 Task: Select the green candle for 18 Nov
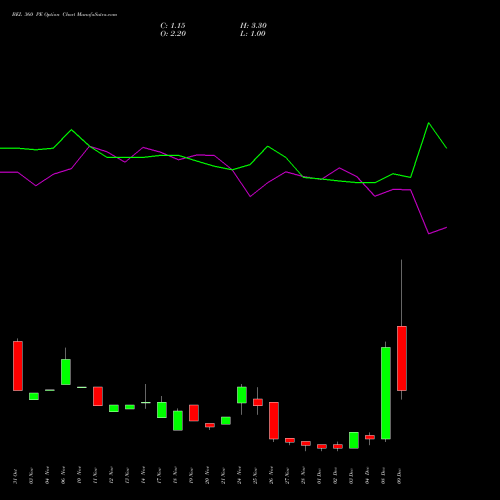point(178,420)
